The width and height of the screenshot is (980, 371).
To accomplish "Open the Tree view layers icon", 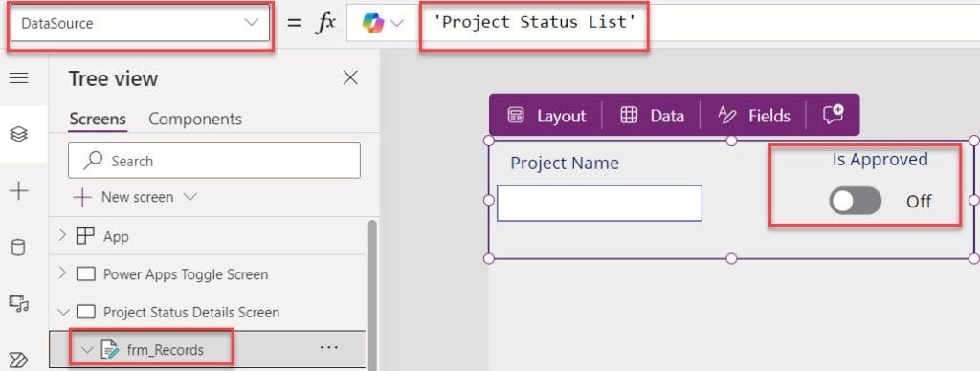I will click(19, 134).
